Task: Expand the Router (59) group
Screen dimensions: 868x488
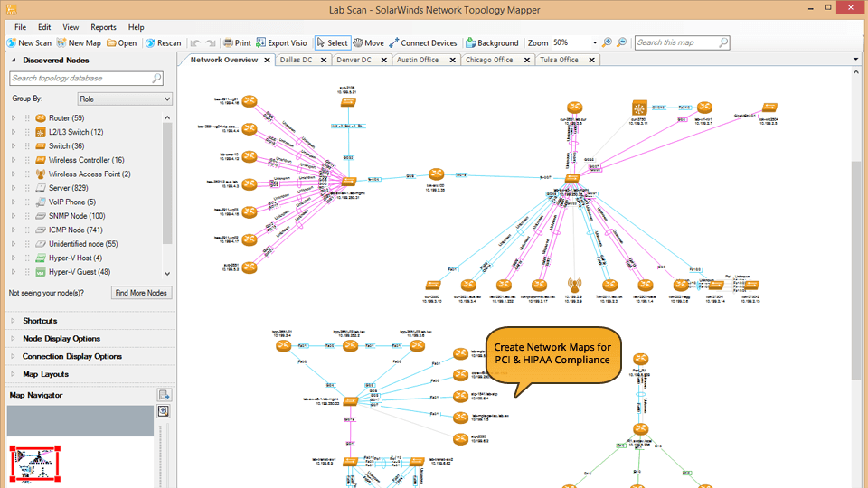Action: pyautogui.click(x=14, y=117)
